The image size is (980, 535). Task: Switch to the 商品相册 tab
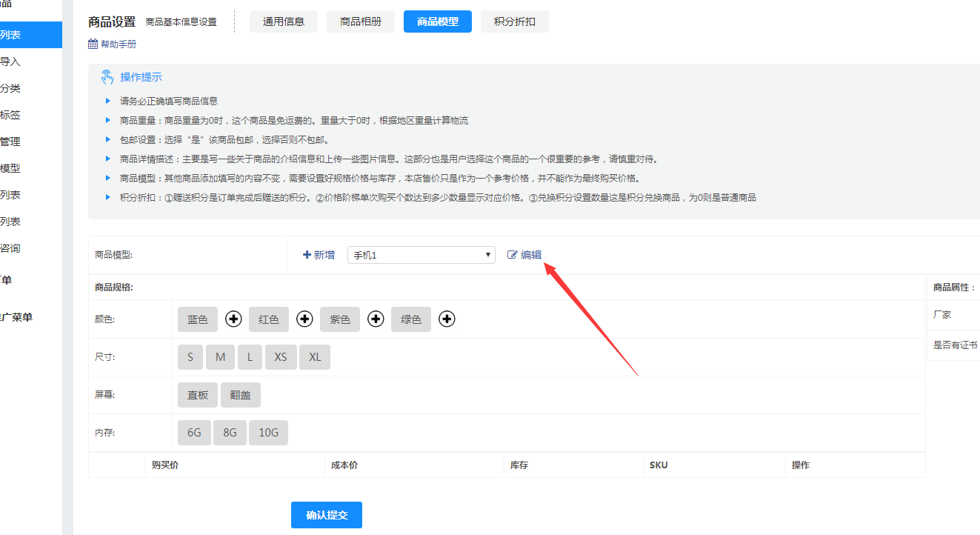(360, 21)
